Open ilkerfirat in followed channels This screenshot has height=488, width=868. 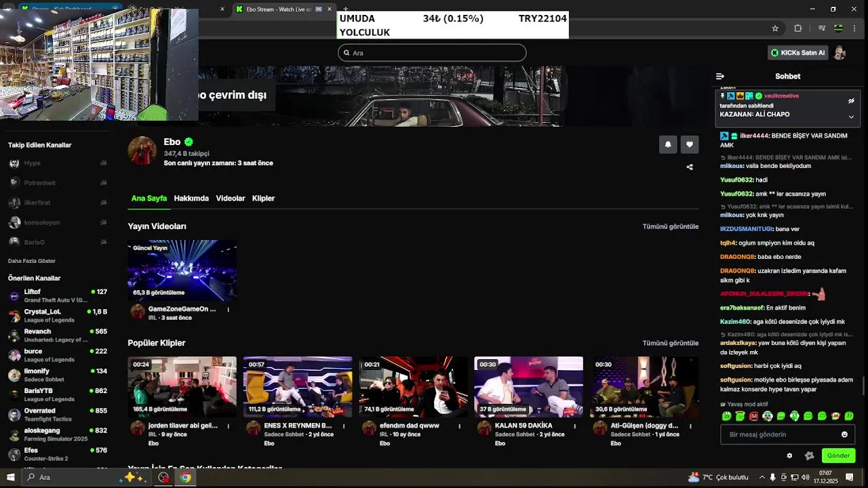coord(58,203)
